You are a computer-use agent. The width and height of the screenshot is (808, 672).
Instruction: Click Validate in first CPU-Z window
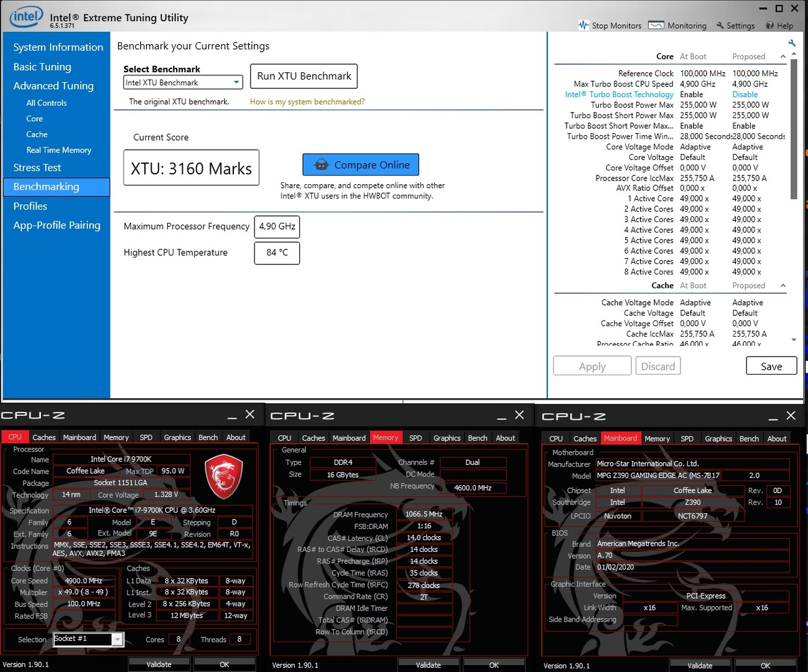[159, 665]
